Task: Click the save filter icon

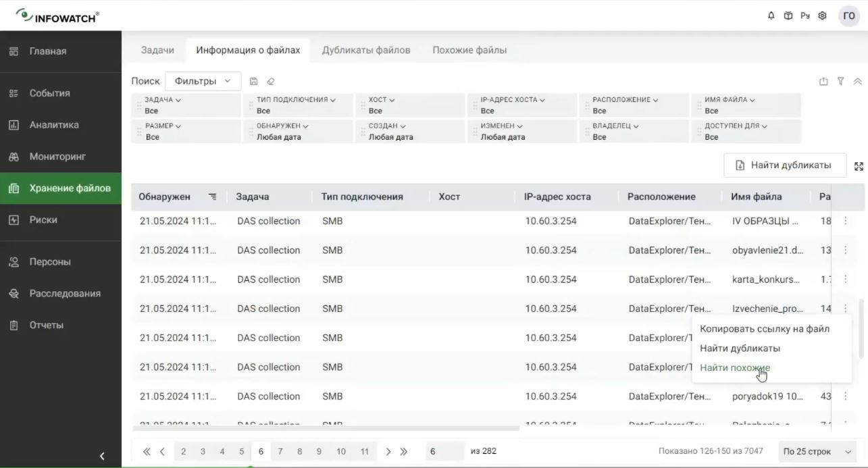Action: [254, 81]
